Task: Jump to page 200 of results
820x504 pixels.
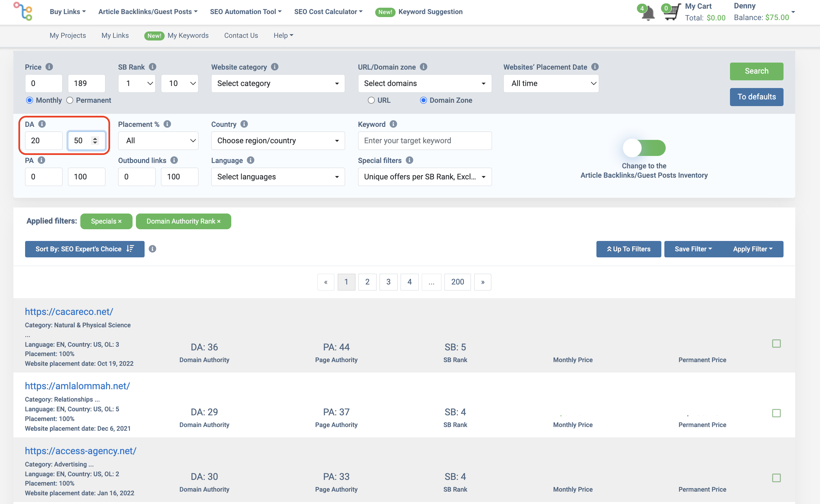Action: click(458, 282)
